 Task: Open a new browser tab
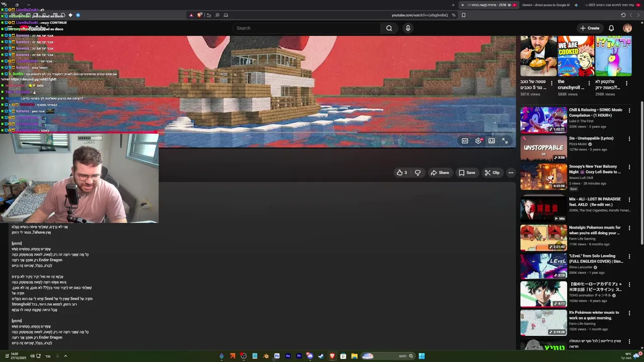point(453,5)
